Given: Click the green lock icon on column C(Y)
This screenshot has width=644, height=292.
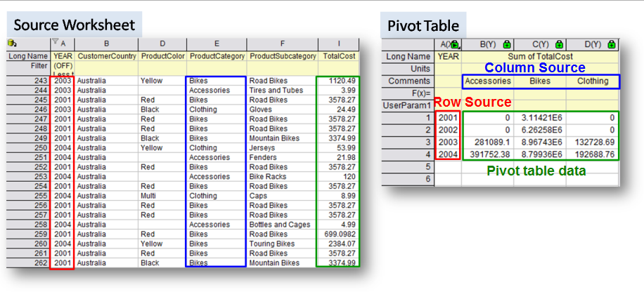Looking at the screenshot, I should point(558,45).
